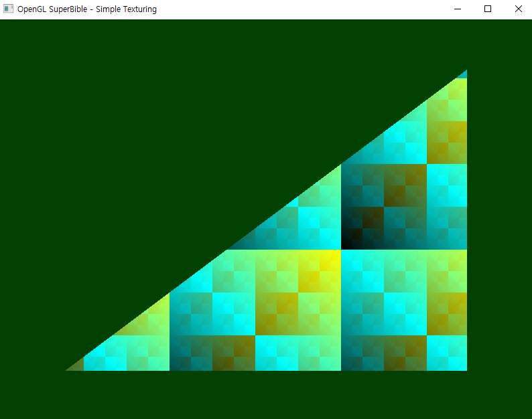Close the OpenGL SuperBible window

pos(518,9)
